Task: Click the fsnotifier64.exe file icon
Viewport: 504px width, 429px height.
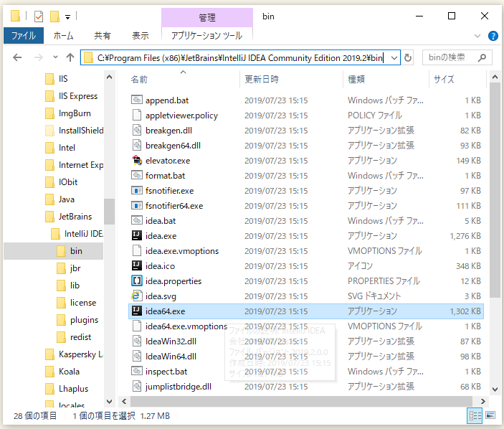Action: pos(137,205)
